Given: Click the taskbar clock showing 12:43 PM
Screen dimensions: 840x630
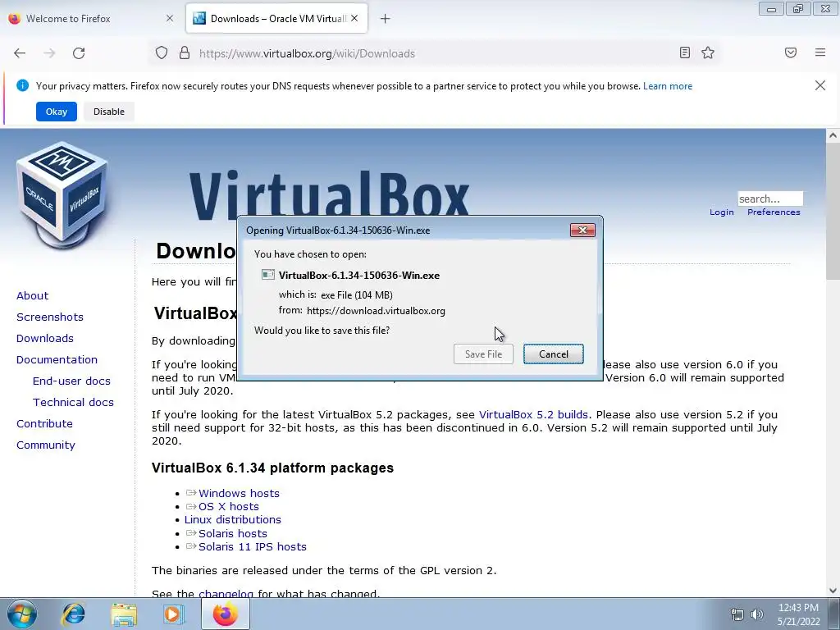Looking at the screenshot, I should (x=798, y=608).
